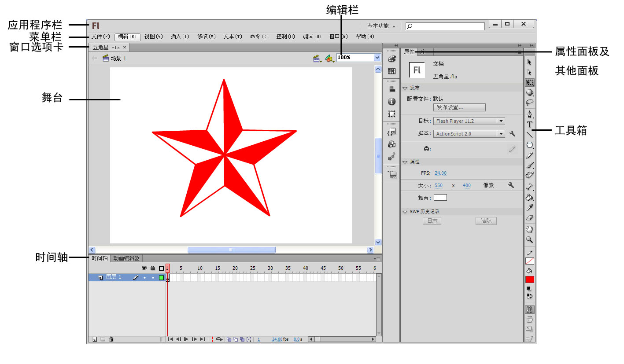
Task: Toggle the snap to objects magnet
Action: [529, 309]
